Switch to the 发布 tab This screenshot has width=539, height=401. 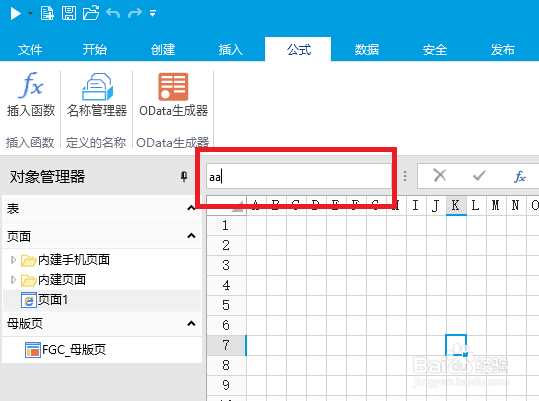[x=503, y=49]
